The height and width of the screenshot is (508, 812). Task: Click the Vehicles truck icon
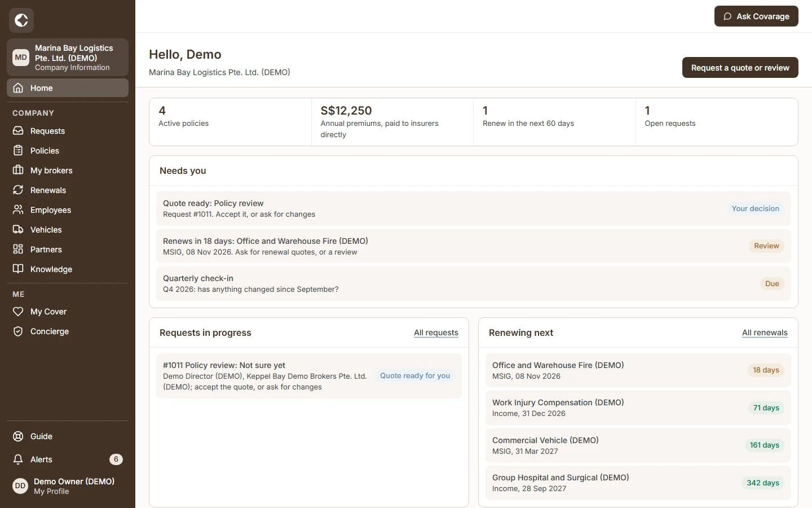point(18,230)
